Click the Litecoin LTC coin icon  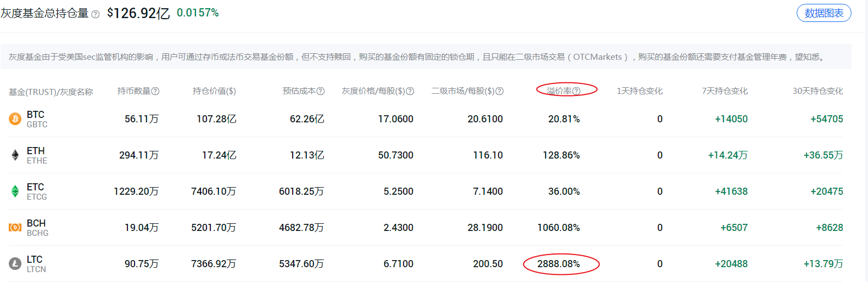pos(15,263)
